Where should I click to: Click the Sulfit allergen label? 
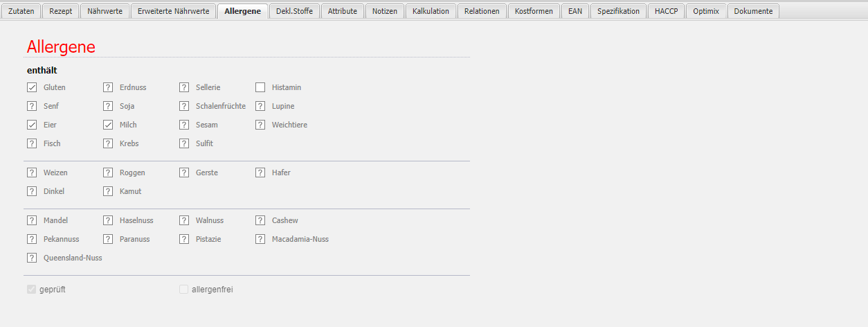click(204, 143)
